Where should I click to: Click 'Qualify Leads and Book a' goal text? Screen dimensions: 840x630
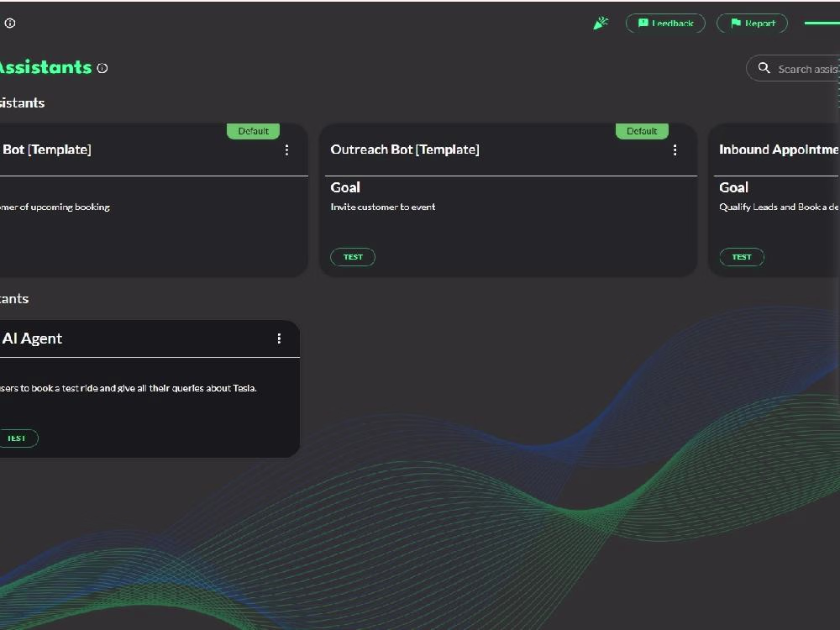coord(779,207)
